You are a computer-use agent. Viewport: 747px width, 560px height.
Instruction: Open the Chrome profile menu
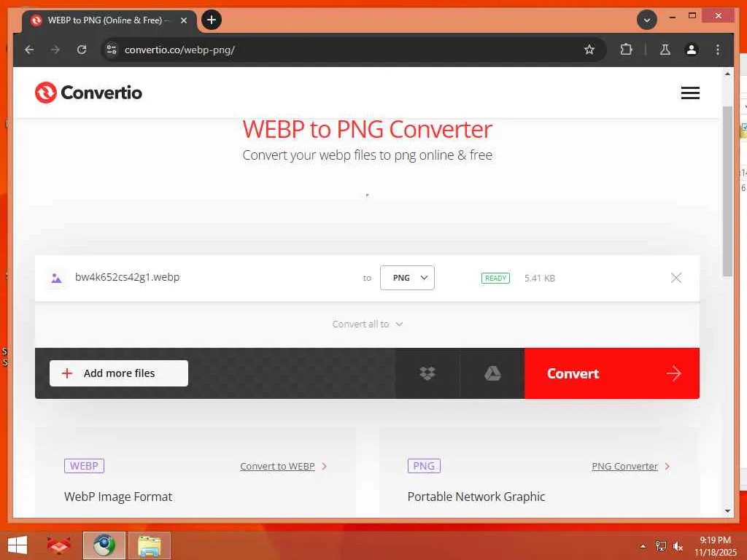[692, 50]
